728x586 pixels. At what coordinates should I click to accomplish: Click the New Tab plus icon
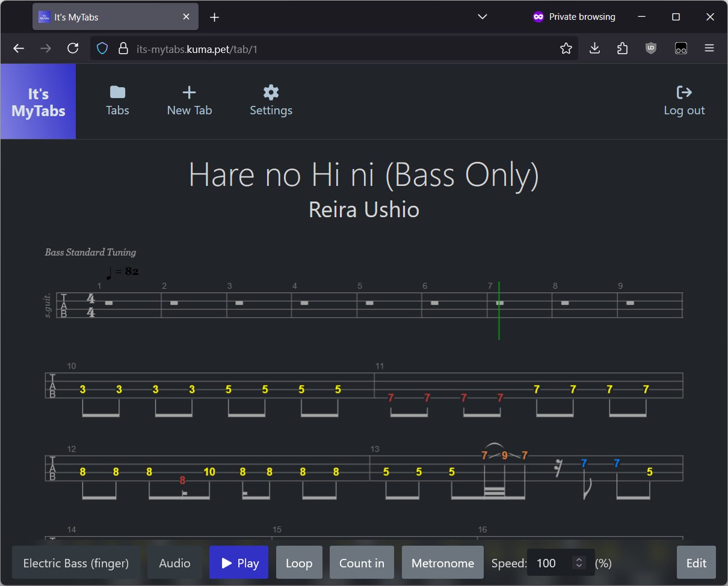[189, 93]
